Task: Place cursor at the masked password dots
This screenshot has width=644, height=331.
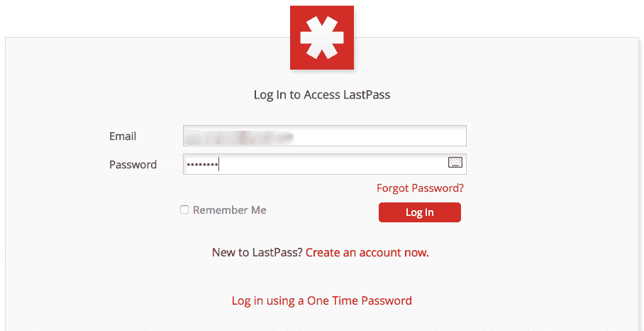Action: (x=201, y=165)
